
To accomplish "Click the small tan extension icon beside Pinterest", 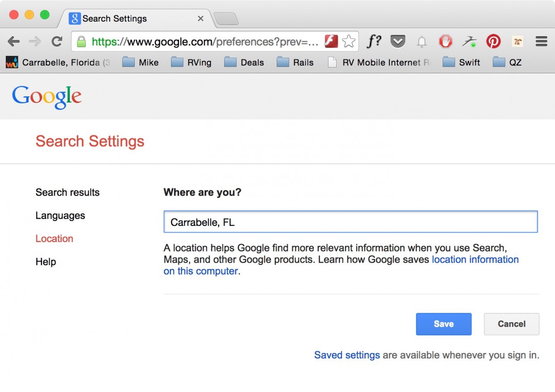I will pyautogui.click(x=517, y=42).
